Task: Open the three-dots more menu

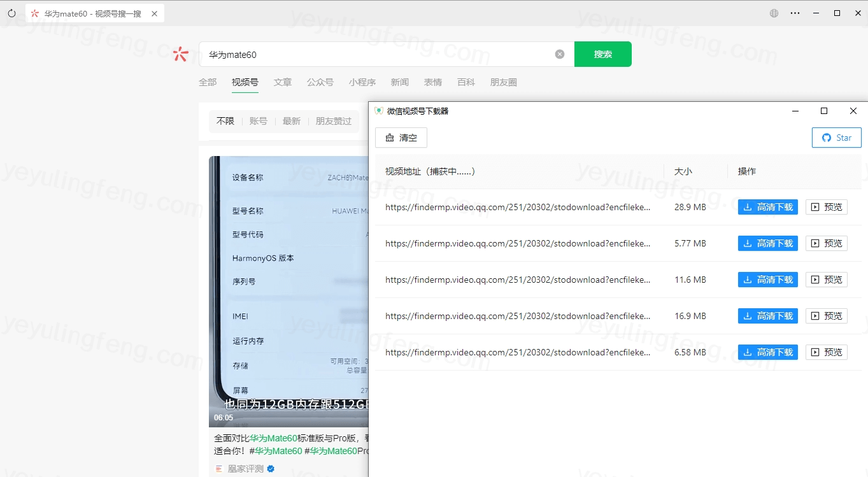Action: click(x=795, y=13)
